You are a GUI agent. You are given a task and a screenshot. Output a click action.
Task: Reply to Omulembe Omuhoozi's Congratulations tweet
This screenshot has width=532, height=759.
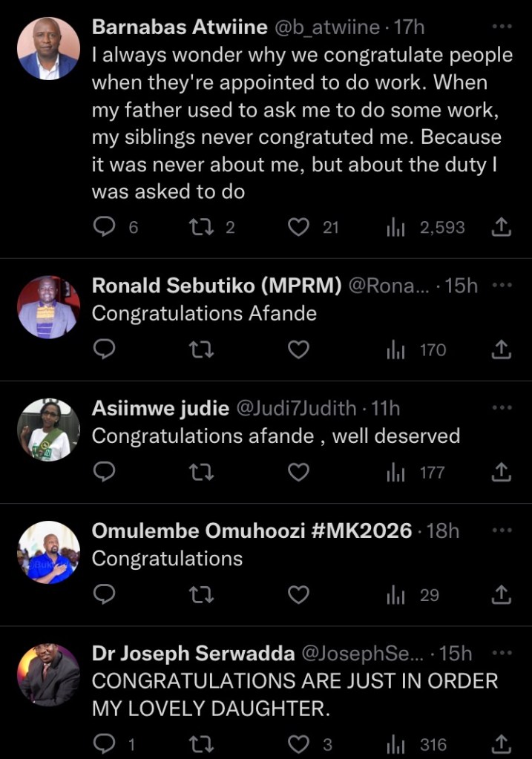(x=105, y=594)
